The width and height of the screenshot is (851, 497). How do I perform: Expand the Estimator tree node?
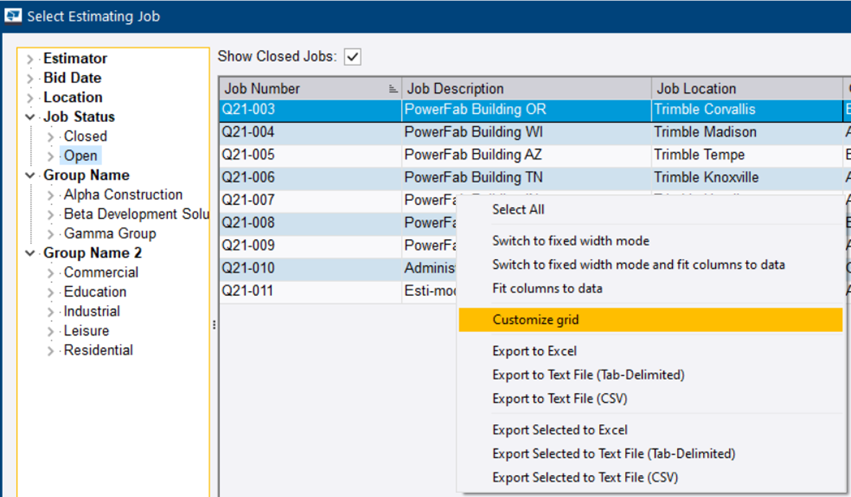coord(30,59)
